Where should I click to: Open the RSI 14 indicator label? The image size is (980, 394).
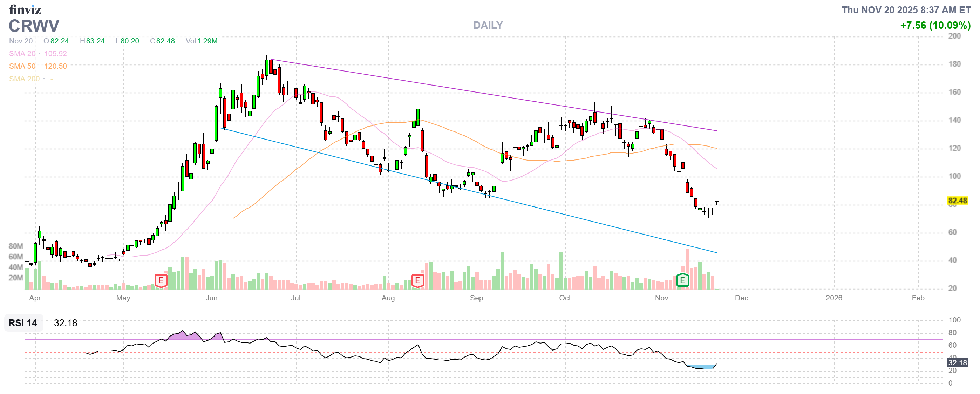click(23, 323)
